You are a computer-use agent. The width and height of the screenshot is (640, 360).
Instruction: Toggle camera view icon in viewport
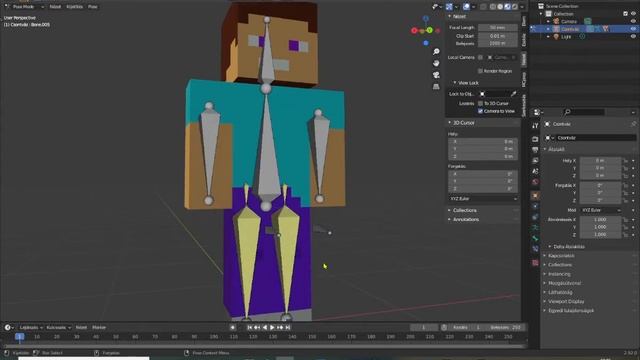(x=436, y=75)
